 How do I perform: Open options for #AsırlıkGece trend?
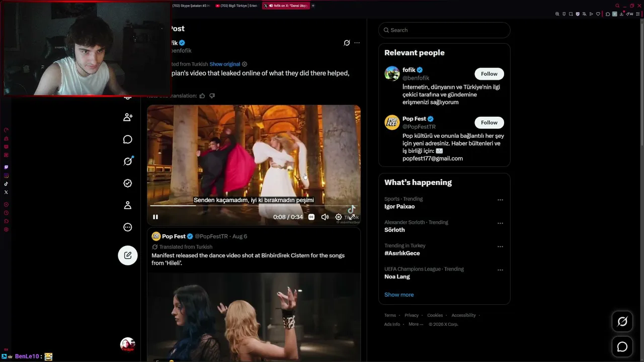click(x=500, y=246)
